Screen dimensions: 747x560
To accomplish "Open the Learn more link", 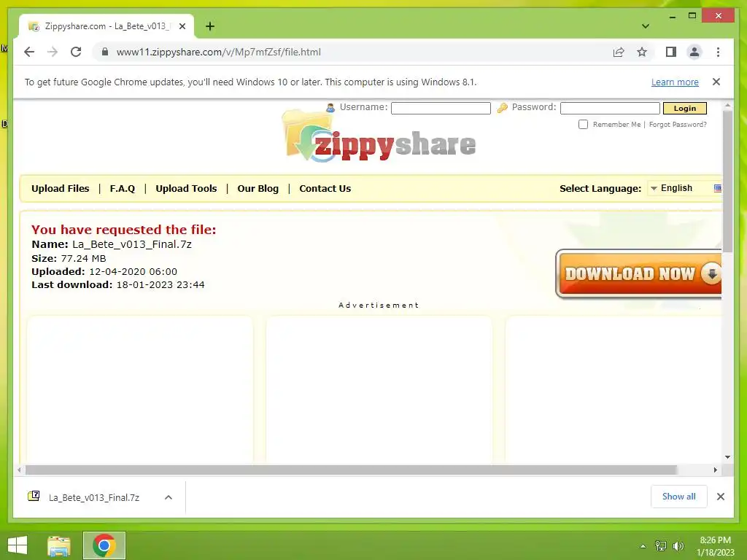I will pyautogui.click(x=675, y=82).
